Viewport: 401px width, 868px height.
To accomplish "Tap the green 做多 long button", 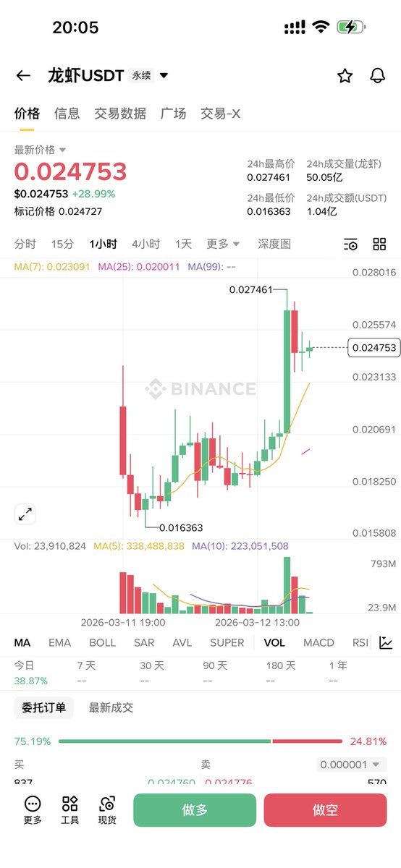I will (195, 810).
